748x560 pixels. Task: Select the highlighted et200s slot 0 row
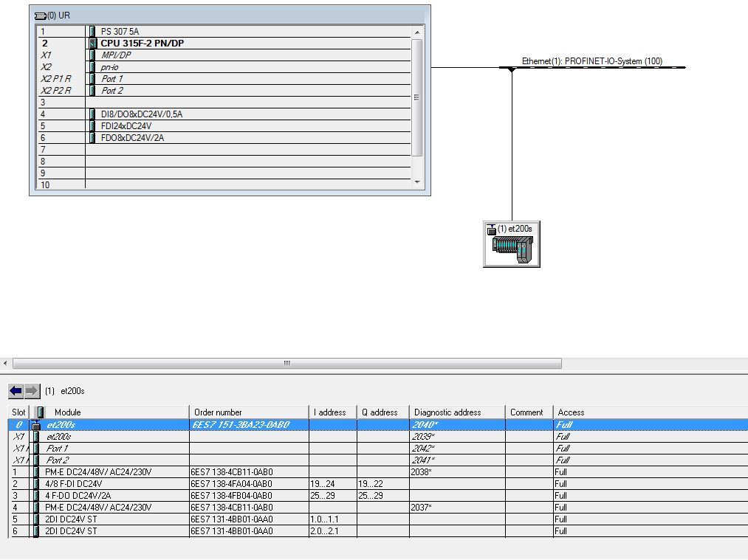(378, 425)
